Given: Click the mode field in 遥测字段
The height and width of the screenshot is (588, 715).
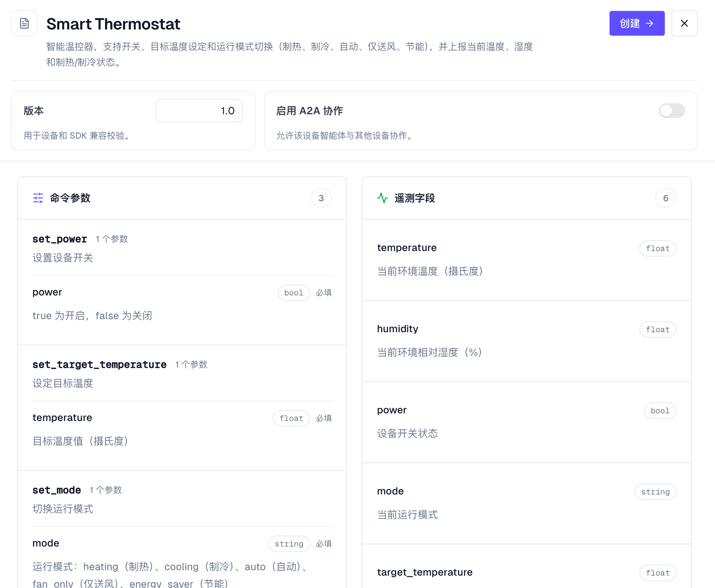Looking at the screenshot, I should 390,491.
